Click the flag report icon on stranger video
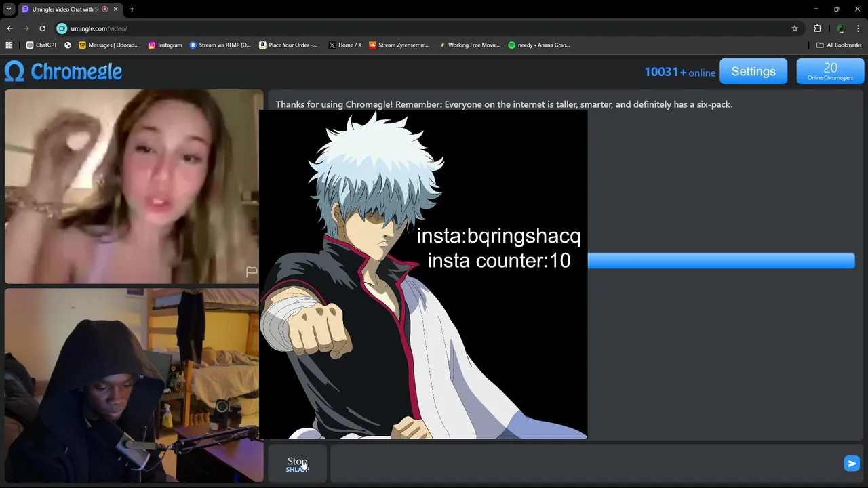Screen dimensions: 868x488 pyautogui.click(x=252, y=271)
